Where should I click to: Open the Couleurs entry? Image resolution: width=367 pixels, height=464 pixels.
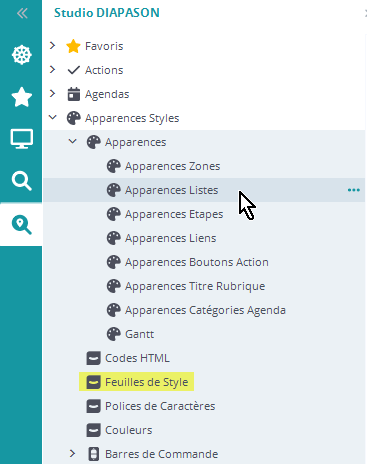click(128, 430)
